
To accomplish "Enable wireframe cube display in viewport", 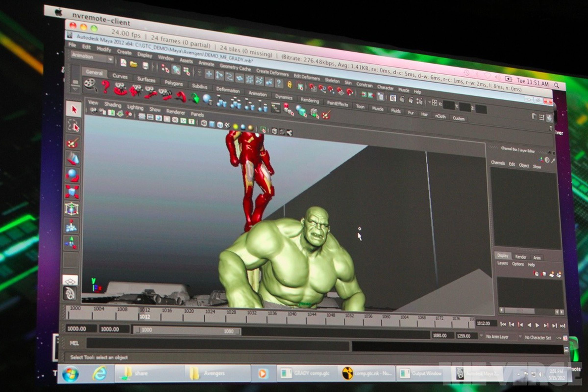I will tap(204, 123).
